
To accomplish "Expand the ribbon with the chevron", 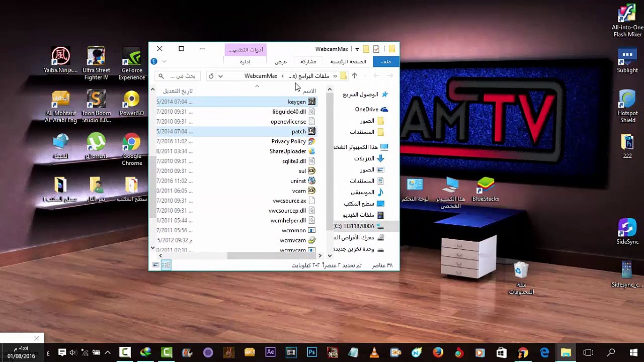I will (164, 61).
